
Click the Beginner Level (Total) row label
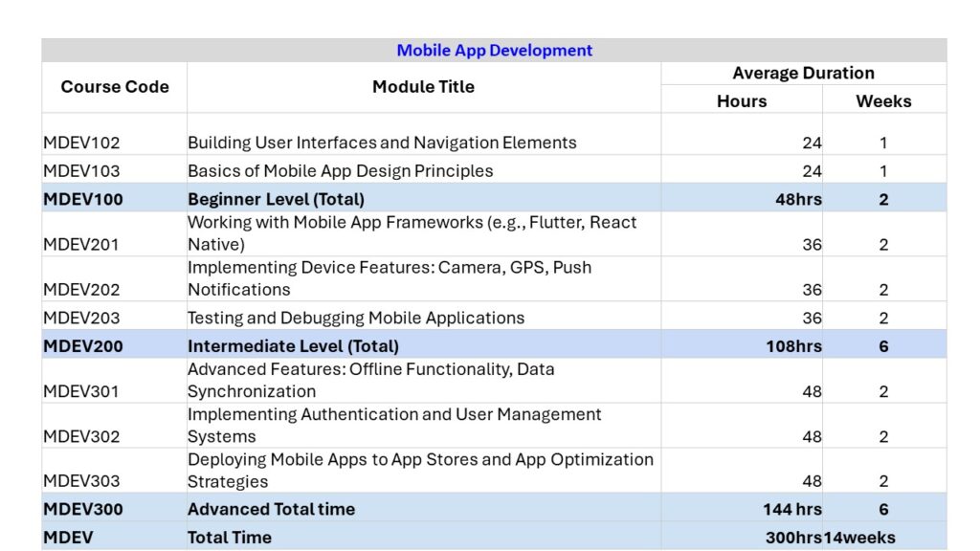276,199
